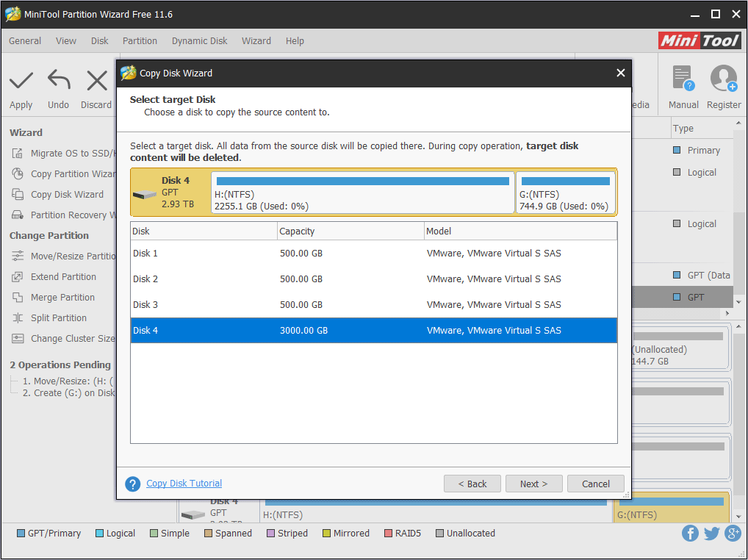
Task: Cancel the Copy Disk Wizard
Action: tap(595, 484)
